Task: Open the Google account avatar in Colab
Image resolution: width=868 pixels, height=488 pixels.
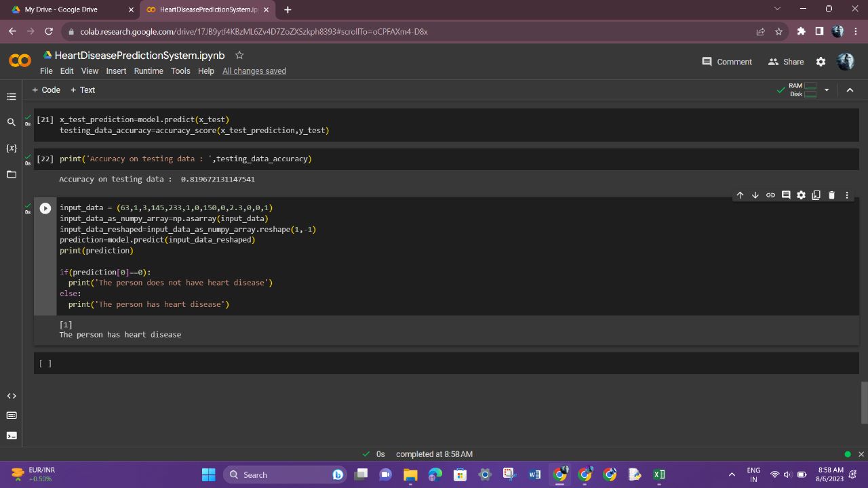Action: coord(846,62)
